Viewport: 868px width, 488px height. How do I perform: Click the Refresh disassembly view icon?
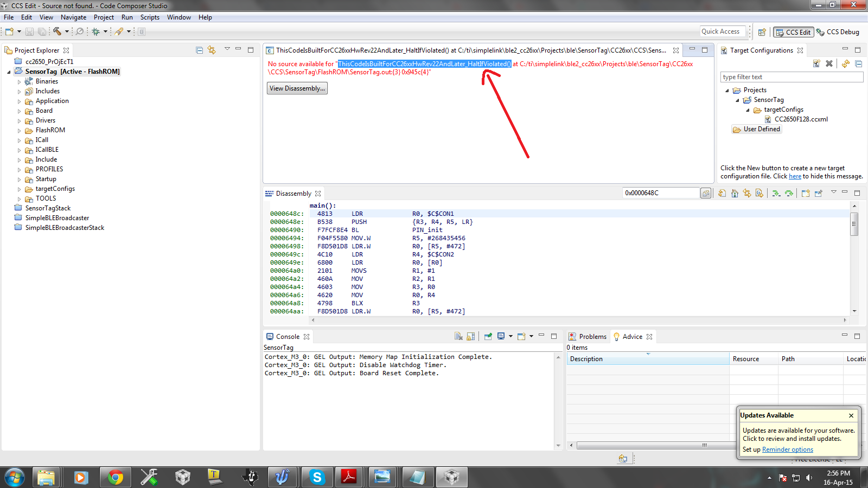[x=722, y=193]
